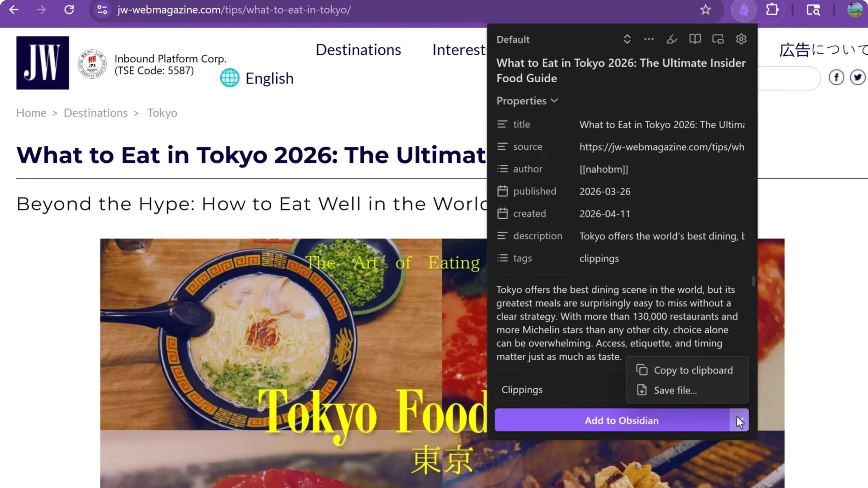The height and width of the screenshot is (488, 868).
Task: Follow the Home breadcrumb link
Action: pos(31,113)
